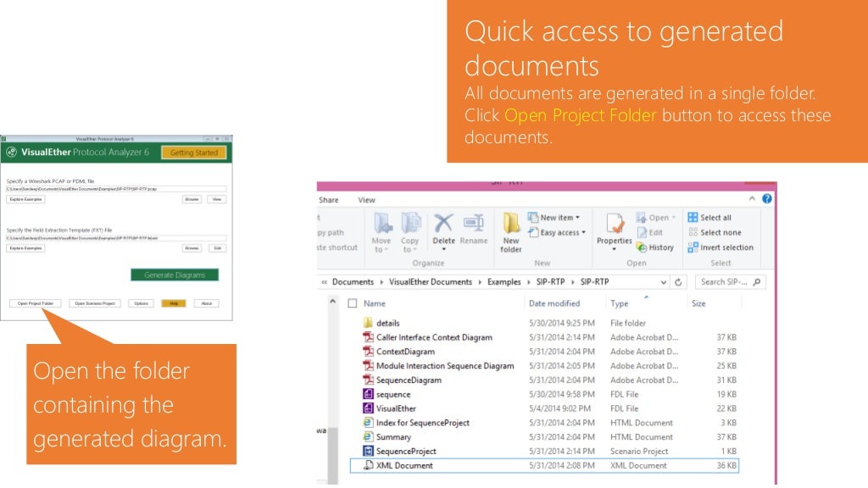Toggle the select-all checkbox beside Name

(353, 303)
